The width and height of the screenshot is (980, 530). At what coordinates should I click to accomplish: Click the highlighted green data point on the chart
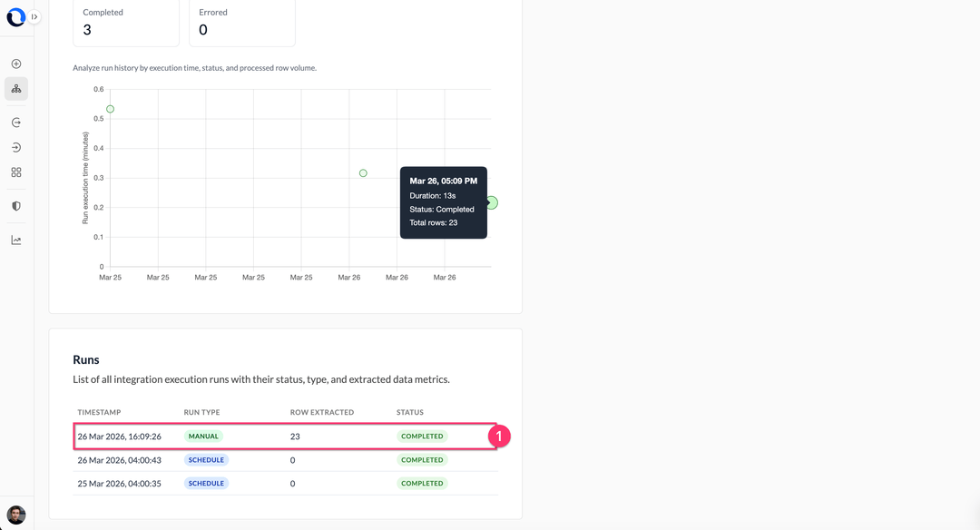(491, 202)
